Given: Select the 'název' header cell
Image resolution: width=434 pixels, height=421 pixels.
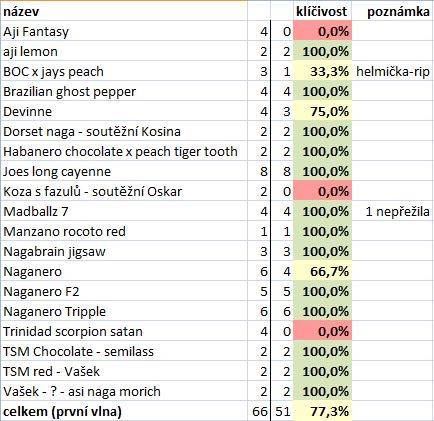Looking at the screenshot, I should (x=124, y=11).
